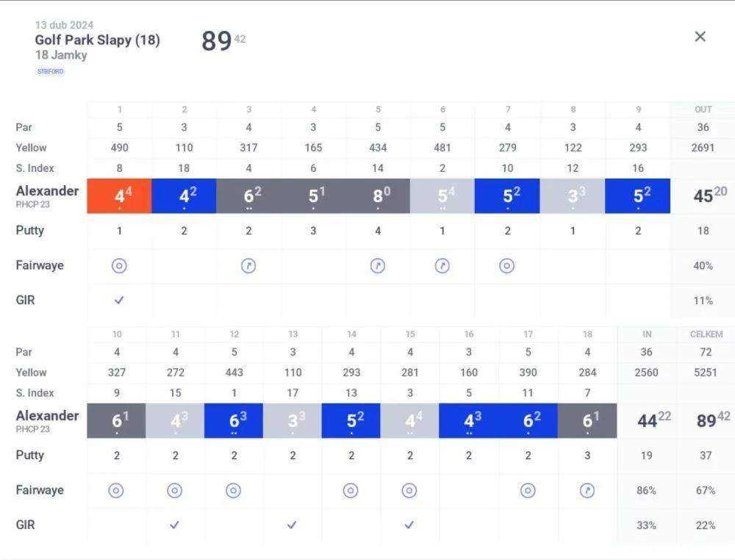The width and height of the screenshot is (735, 560).
Task: Select the blue hole 2 score cell
Action: [184, 196]
